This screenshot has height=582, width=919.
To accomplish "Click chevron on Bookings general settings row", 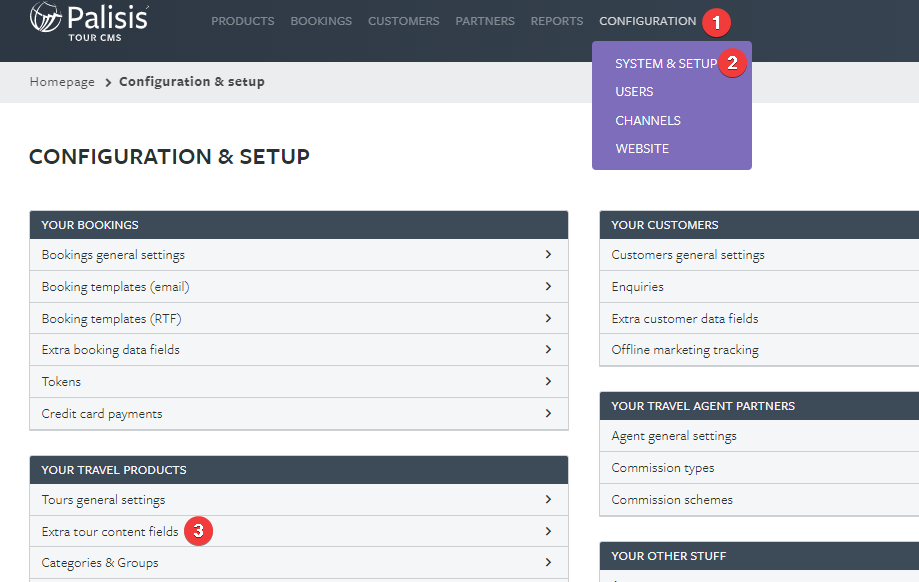I will (549, 254).
